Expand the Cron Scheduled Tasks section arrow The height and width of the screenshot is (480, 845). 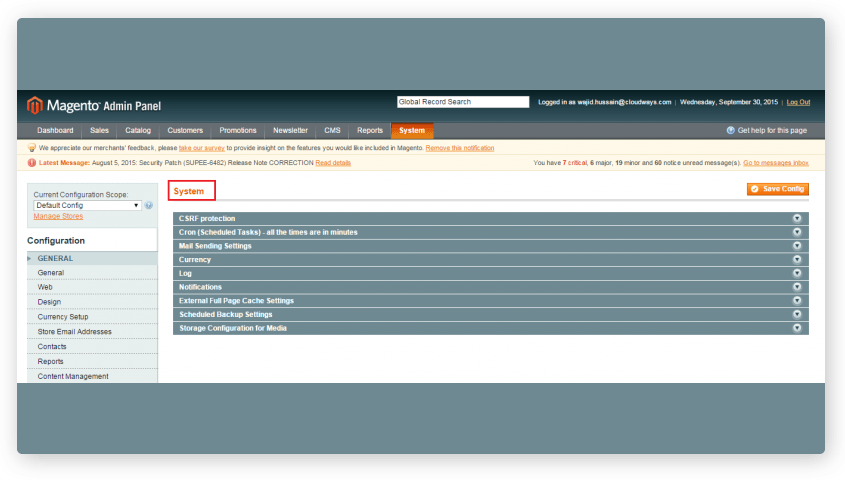pyautogui.click(x=796, y=232)
